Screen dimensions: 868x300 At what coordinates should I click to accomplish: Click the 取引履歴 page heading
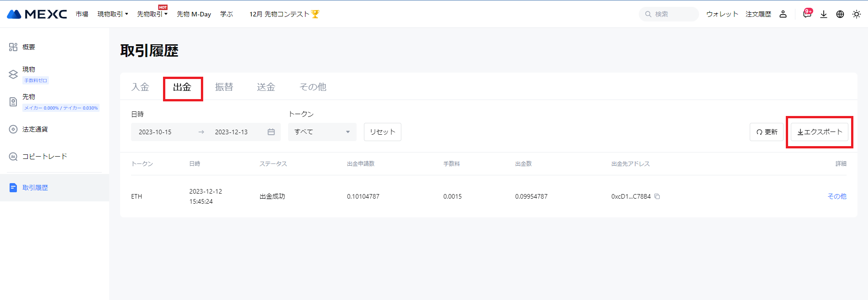149,51
